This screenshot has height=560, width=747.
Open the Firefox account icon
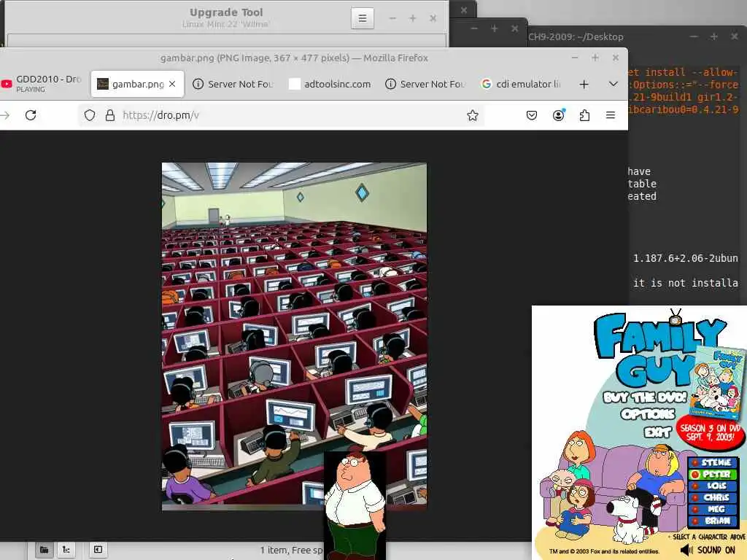click(x=558, y=115)
